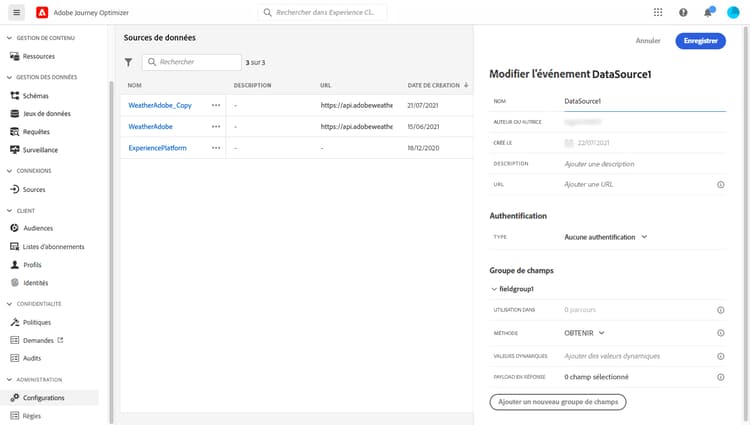This screenshot has height=425, width=750.
Task: Collapse Gestion des données section
Action: pos(9,77)
